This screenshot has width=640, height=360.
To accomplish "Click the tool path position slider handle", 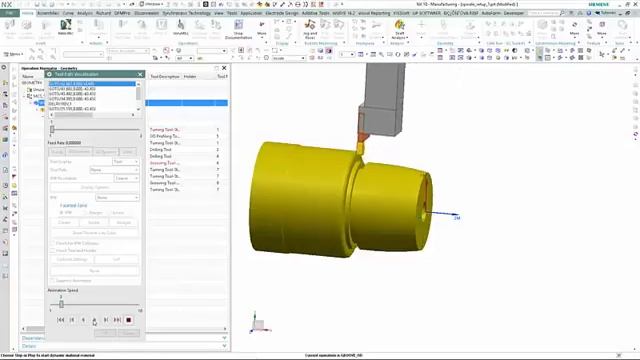I will click(52, 129).
